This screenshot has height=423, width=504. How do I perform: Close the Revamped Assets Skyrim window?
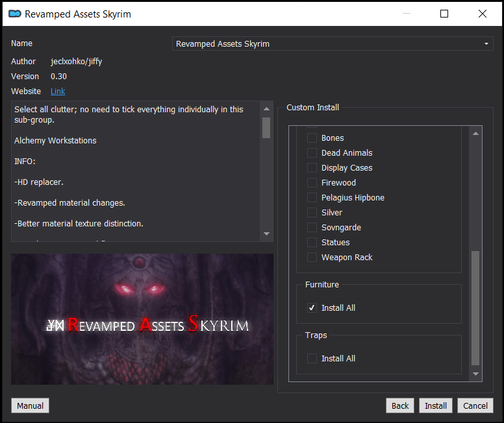(x=482, y=14)
